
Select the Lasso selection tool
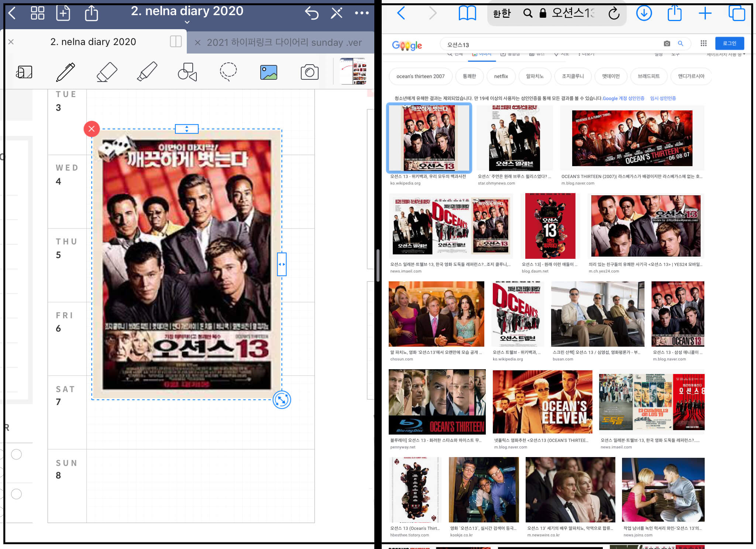point(228,72)
